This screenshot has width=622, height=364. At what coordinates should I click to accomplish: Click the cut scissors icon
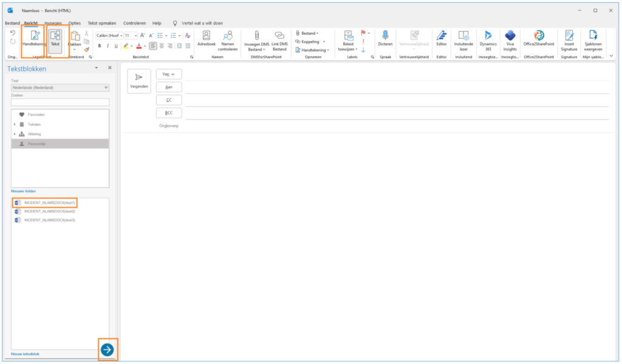pos(86,33)
